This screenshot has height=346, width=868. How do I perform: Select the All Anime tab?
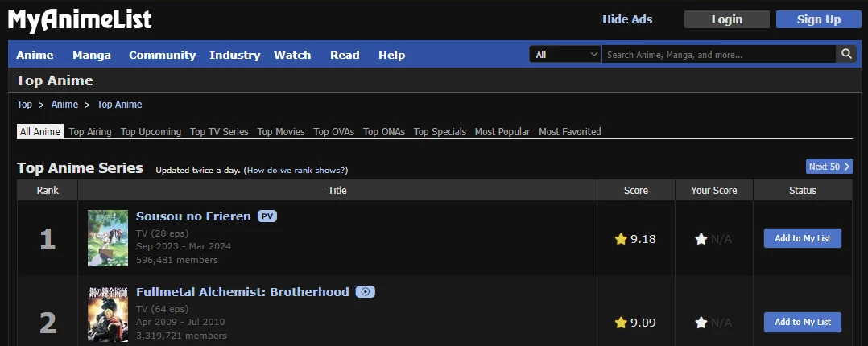pyautogui.click(x=40, y=132)
